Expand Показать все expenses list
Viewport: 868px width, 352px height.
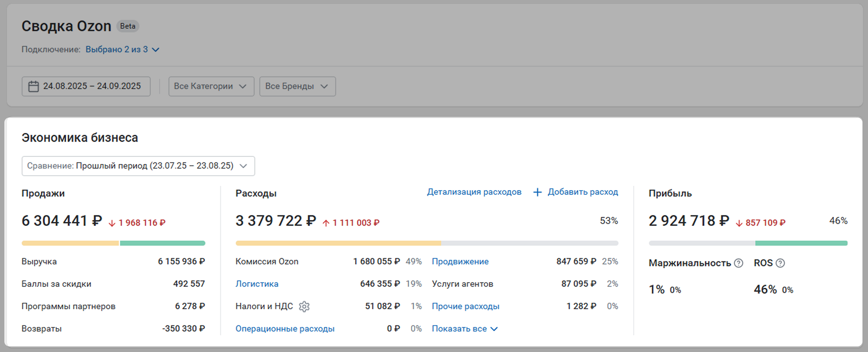pos(464,329)
